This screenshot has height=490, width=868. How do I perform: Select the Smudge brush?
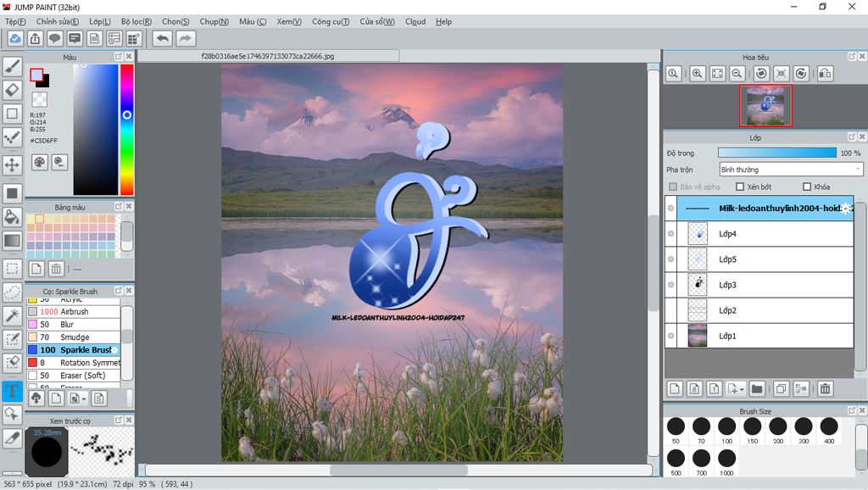coord(74,337)
